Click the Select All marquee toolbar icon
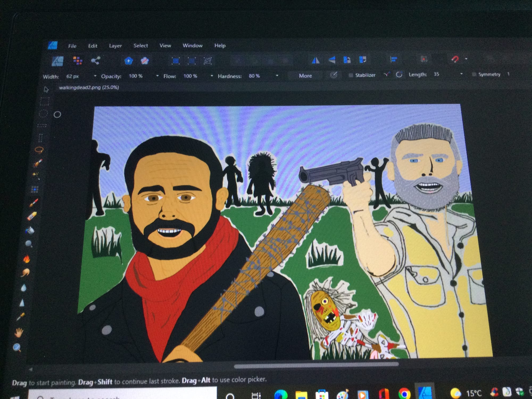Image resolution: width=532 pixels, height=399 pixels. [176, 61]
